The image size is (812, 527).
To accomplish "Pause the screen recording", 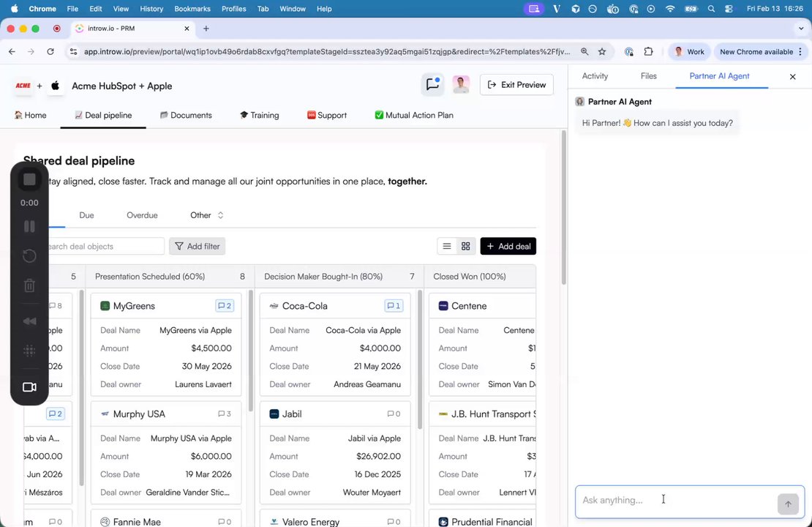I will pos(29,226).
